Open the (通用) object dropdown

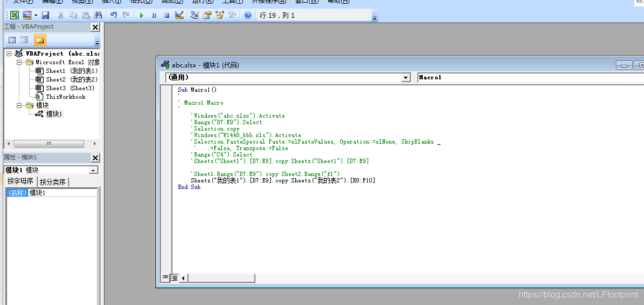[406, 78]
